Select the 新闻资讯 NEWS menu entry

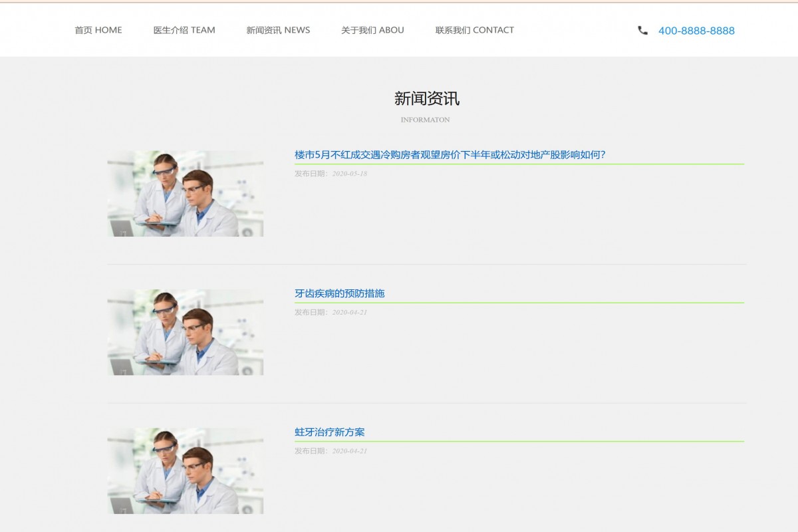click(277, 30)
